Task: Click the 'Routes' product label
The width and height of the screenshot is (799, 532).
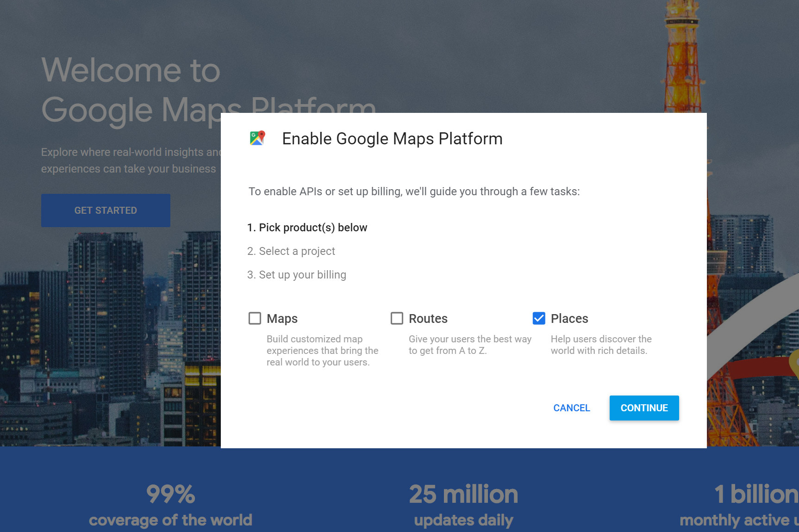Action: click(428, 319)
